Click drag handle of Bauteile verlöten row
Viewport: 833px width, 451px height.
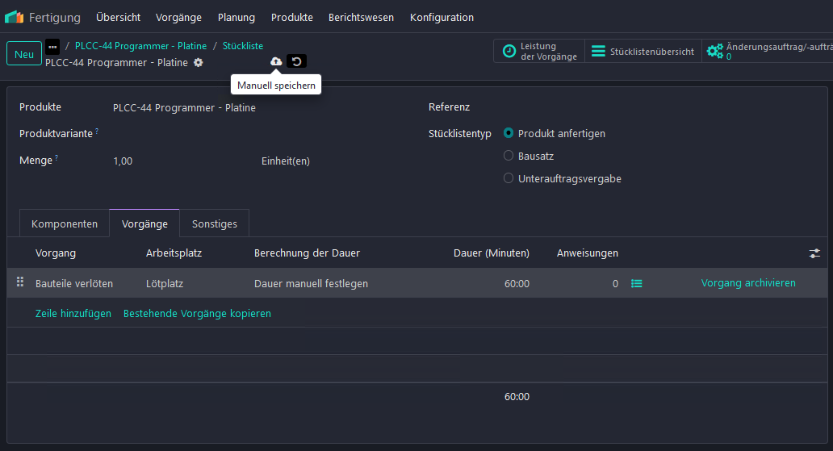20,282
